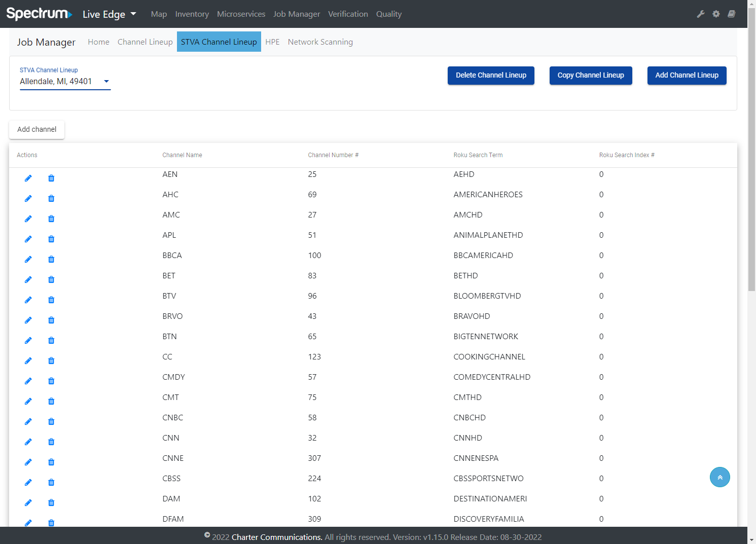Switch to the Channel Lineup tab
Image resolution: width=756 pixels, height=544 pixels.
point(145,42)
